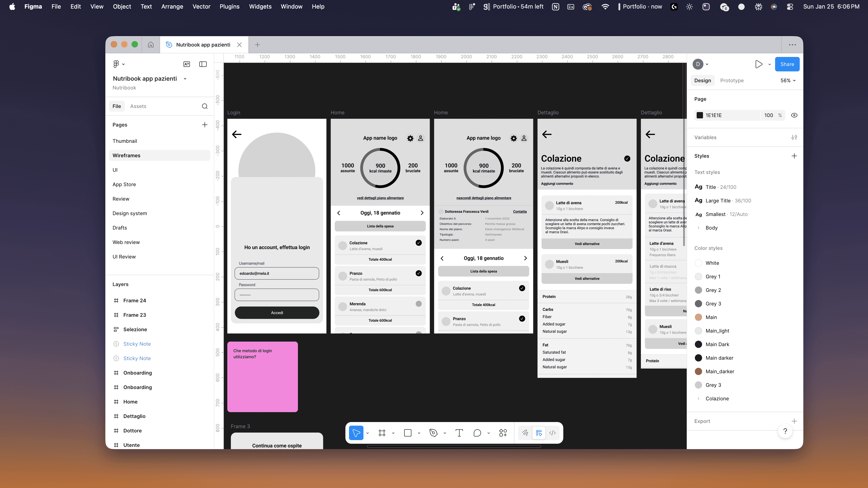Open the 56% zoom dropdown
This screenshot has height=488, width=868.
(788, 80)
